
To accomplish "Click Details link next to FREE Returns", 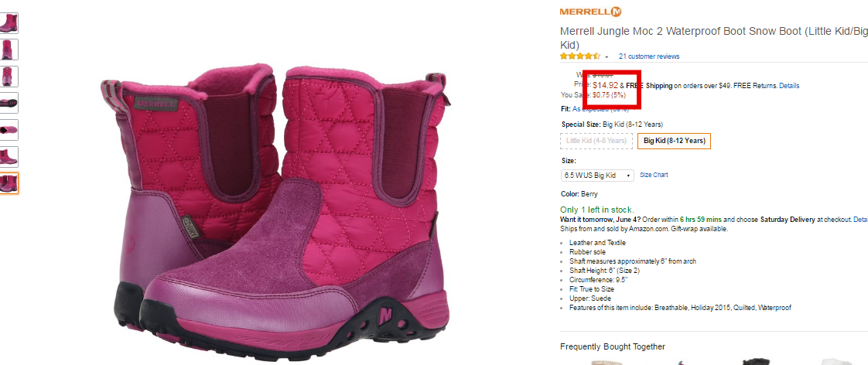I will tap(789, 86).
